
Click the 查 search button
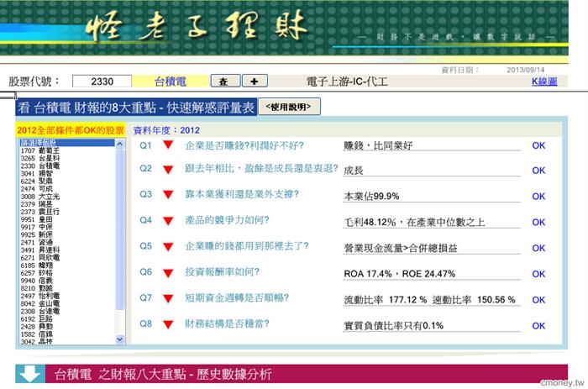[x=225, y=81]
